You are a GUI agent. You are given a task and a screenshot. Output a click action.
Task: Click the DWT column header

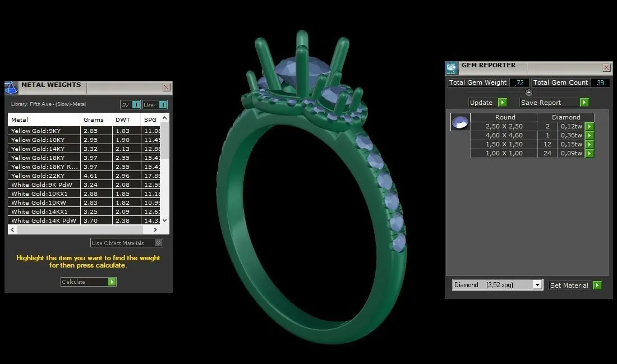pyautogui.click(x=126, y=119)
